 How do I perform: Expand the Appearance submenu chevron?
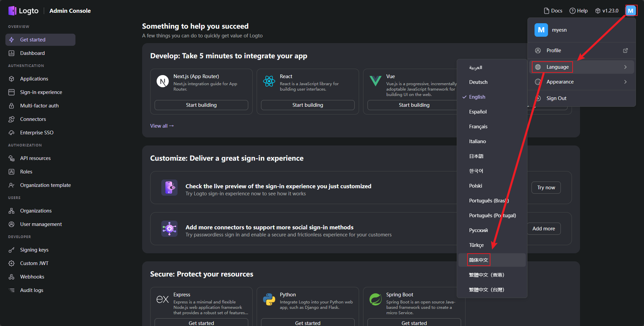[x=625, y=82]
